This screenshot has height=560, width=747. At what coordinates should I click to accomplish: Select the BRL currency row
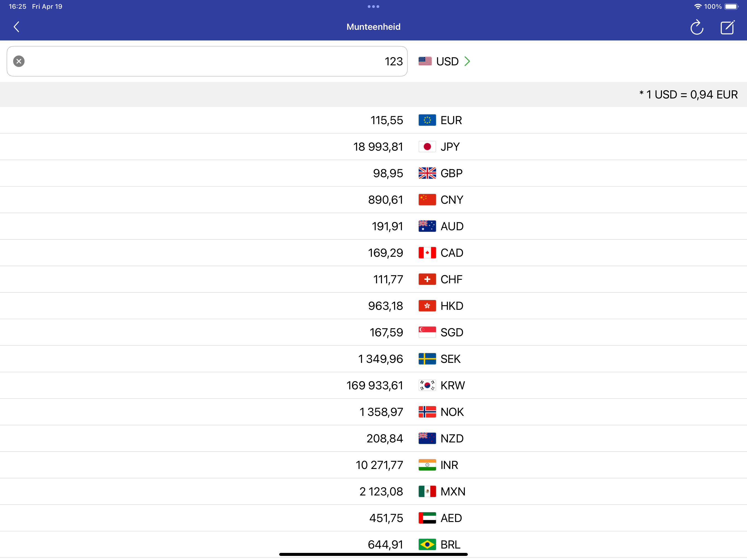coord(373,544)
